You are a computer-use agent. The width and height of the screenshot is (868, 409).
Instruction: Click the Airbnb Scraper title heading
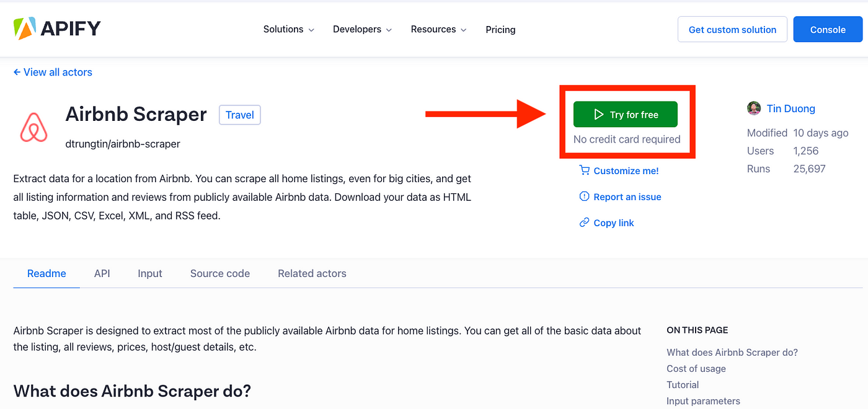[x=136, y=115]
